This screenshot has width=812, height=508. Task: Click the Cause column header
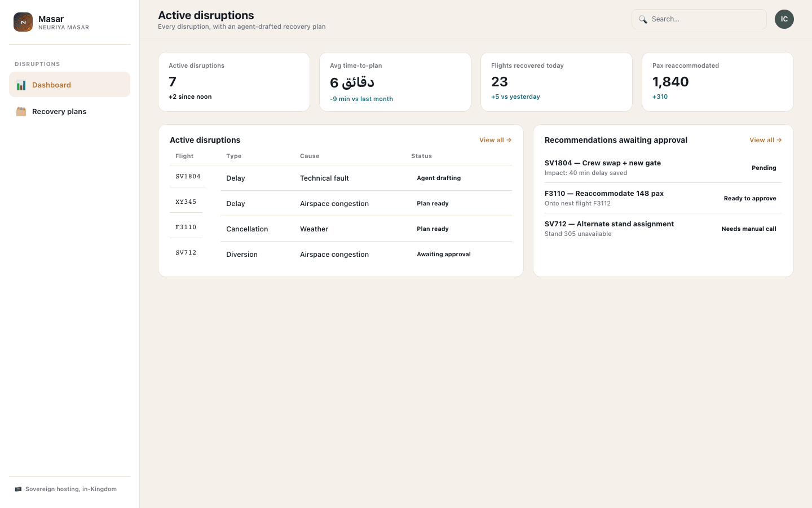pos(310,156)
